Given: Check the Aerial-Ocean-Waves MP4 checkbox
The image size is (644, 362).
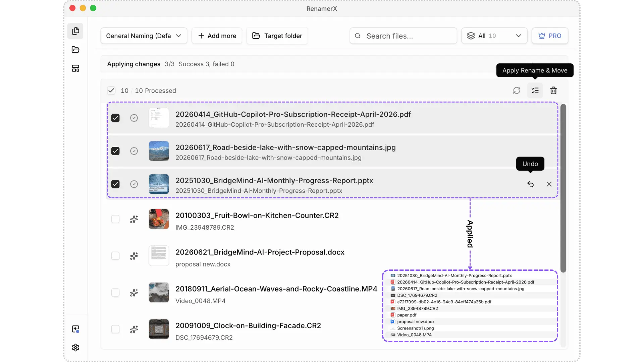Looking at the screenshot, I should (x=115, y=293).
